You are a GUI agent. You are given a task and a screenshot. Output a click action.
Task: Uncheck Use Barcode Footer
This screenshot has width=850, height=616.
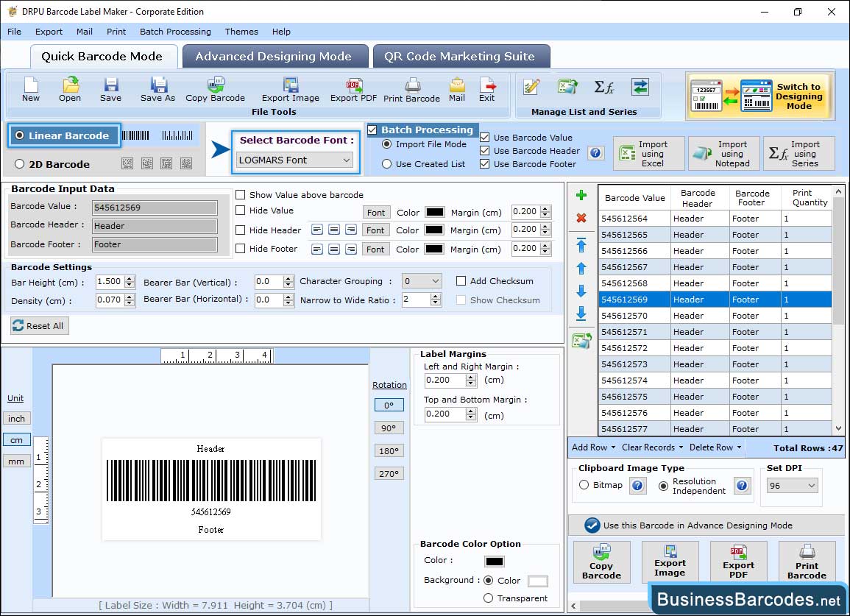point(485,164)
